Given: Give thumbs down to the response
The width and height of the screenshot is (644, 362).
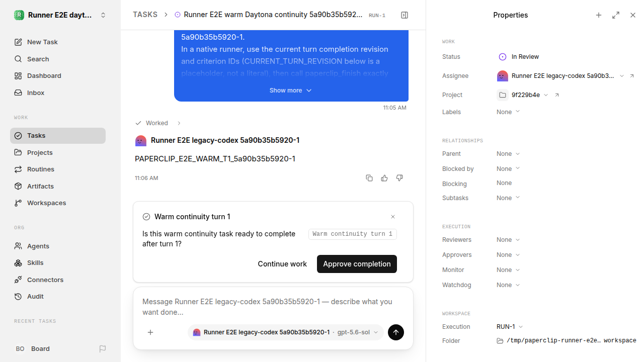Looking at the screenshot, I should [399, 178].
